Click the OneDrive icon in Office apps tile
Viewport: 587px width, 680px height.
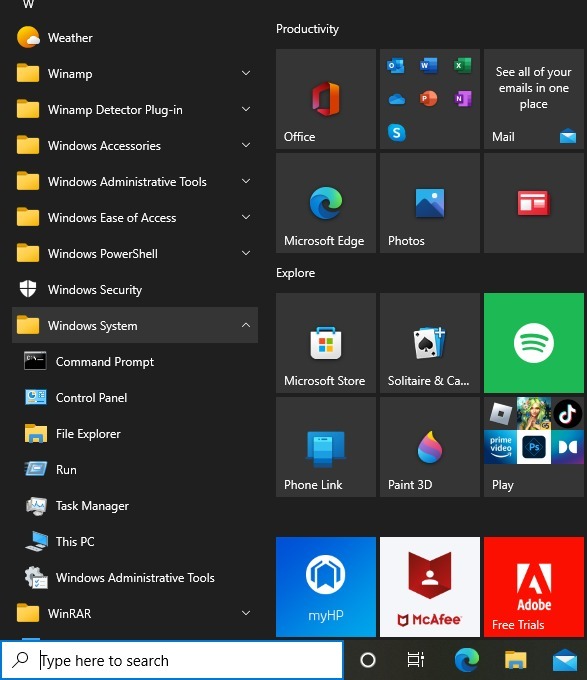coord(396,99)
